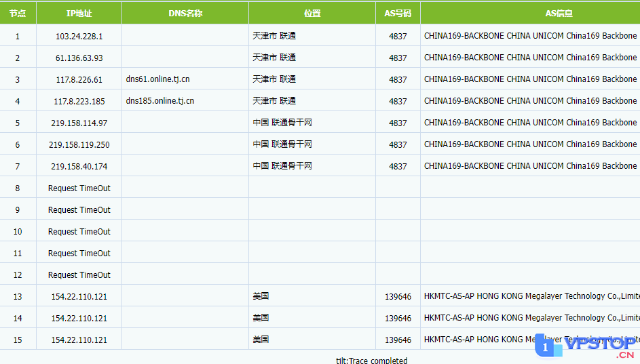Select IP address 219.158.114.97
640x364 pixels.
[x=79, y=123]
